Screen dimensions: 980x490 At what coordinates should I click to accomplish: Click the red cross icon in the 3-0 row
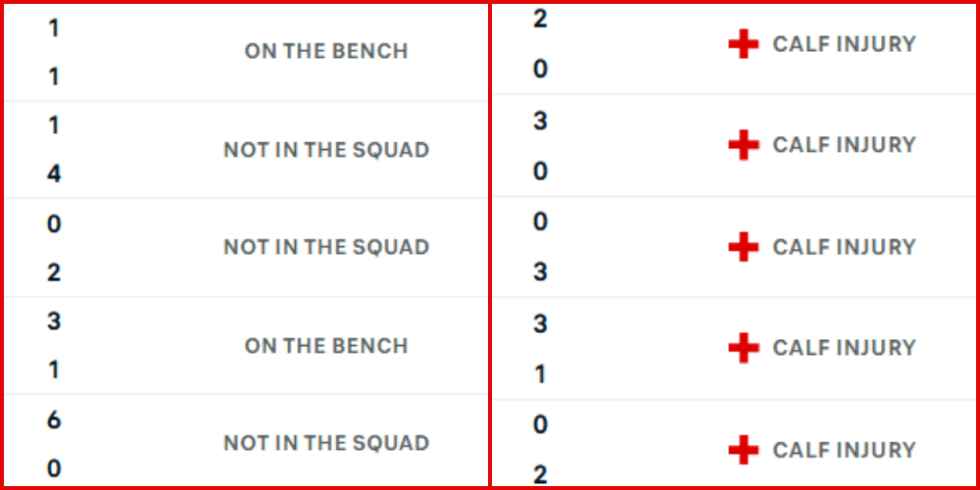[x=744, y=145]
